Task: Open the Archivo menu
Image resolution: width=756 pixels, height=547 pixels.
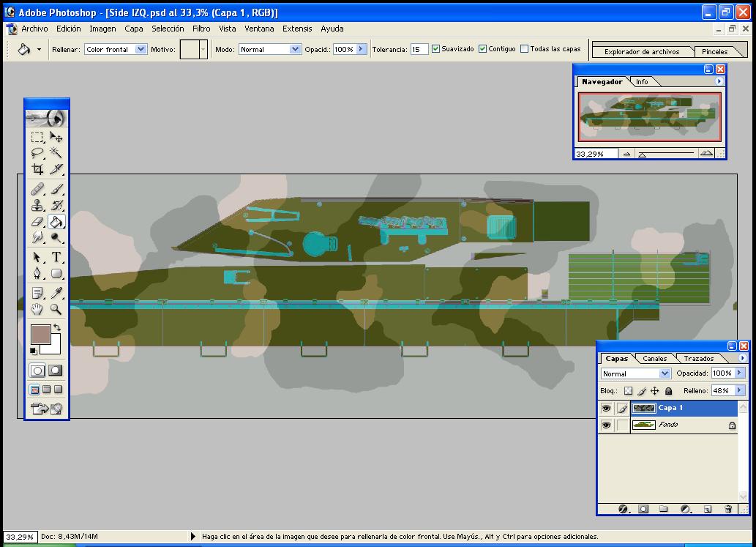Action: [x=34, y=29]
